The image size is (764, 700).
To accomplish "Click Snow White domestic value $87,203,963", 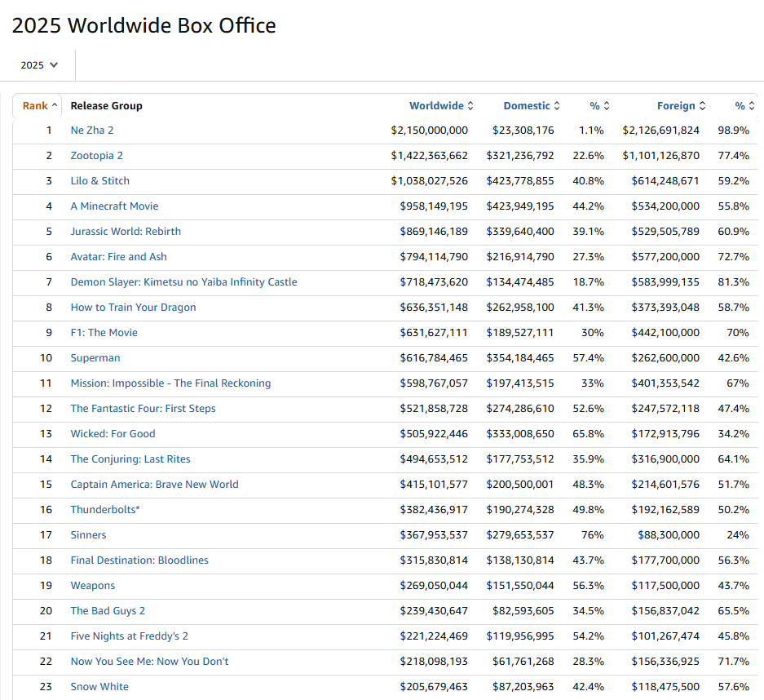I will (523, 688).
